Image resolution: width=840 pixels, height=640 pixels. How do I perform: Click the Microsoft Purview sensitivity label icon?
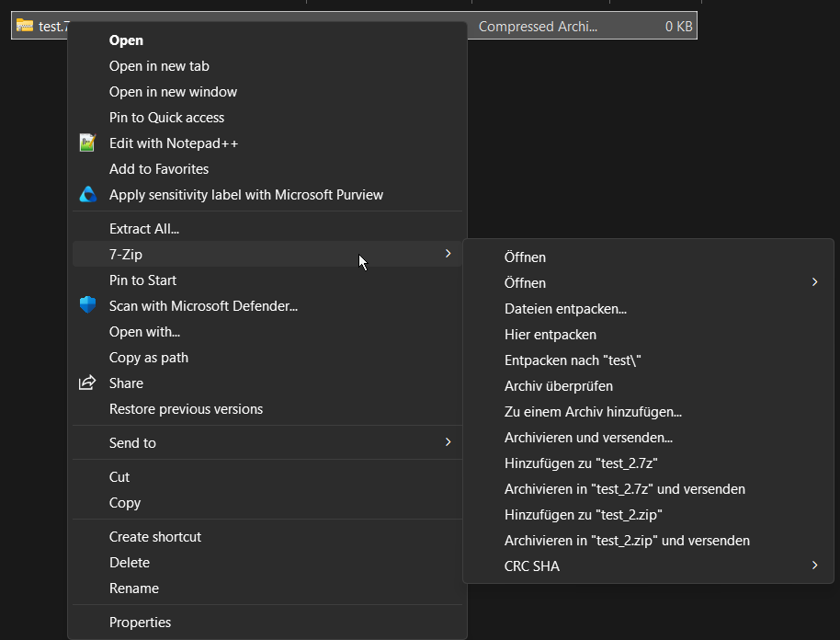pos(87,195)
